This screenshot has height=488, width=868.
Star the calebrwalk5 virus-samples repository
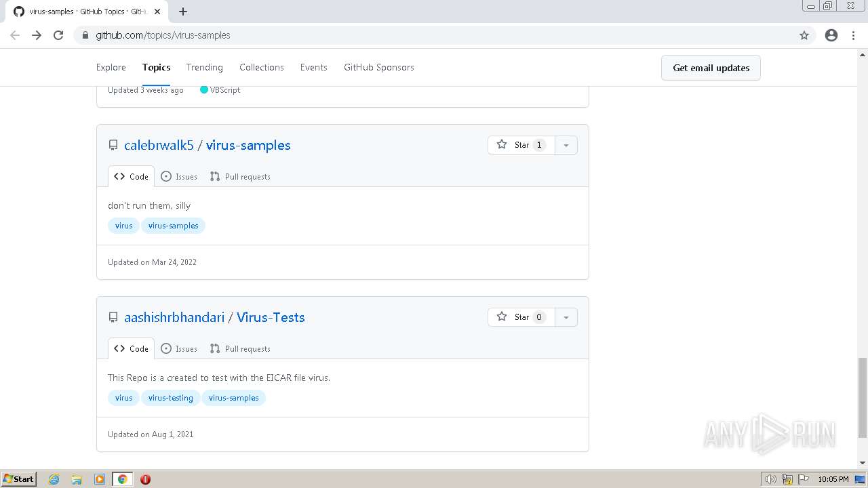coord(521,145)
